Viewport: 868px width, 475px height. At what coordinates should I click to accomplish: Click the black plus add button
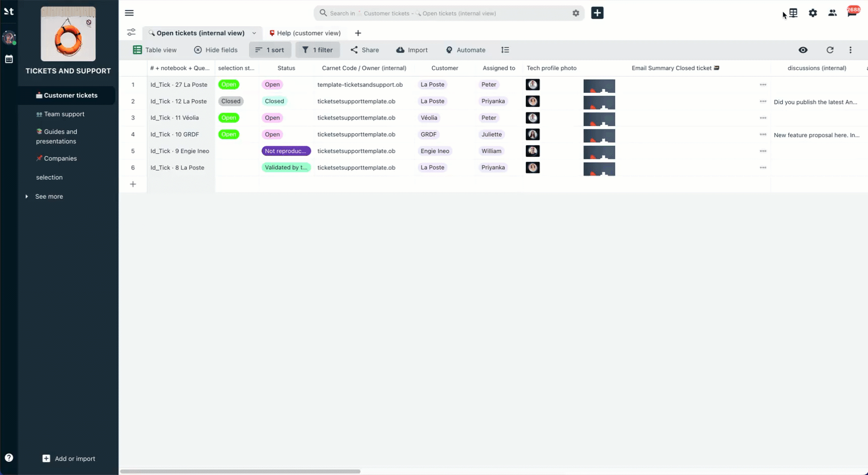[x=598, y=13]
